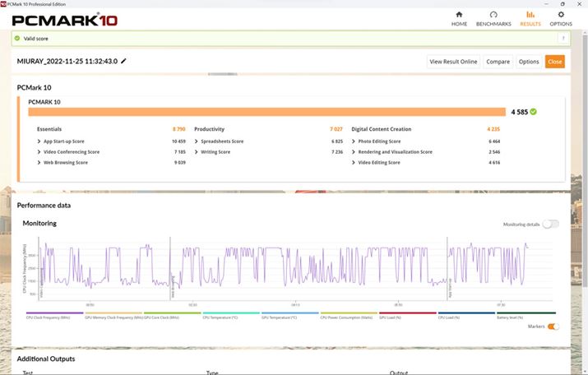588x375 pixels.
Task: Expand the Video Conferencing Score row
Action: tap(39, 152)
